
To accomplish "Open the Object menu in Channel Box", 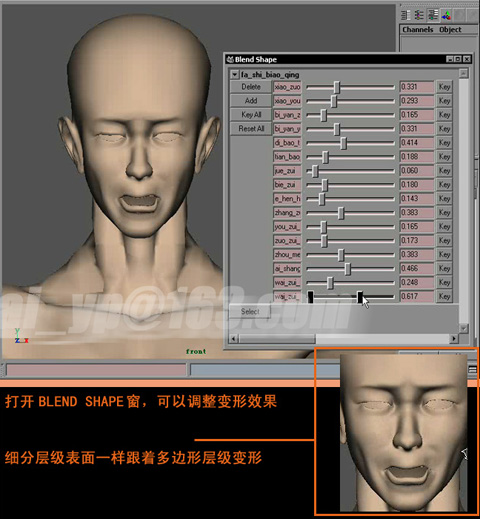I will coord(450,30).
